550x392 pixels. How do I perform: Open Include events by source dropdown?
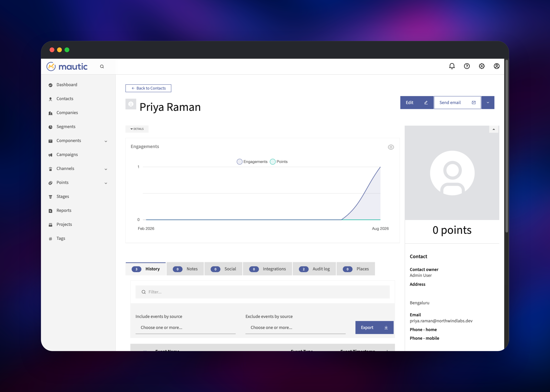(x=186, y=328)
